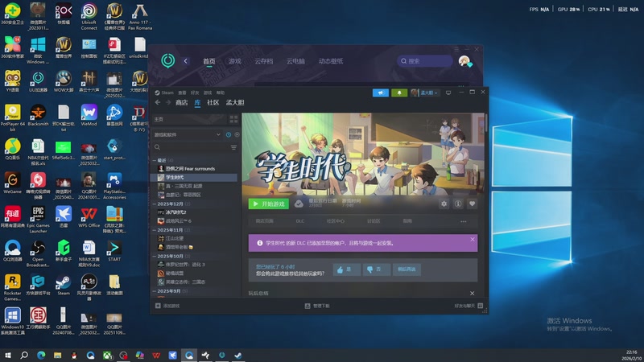
Task: Toggle sort by recent clock icon
Action: tap(229, 134)
